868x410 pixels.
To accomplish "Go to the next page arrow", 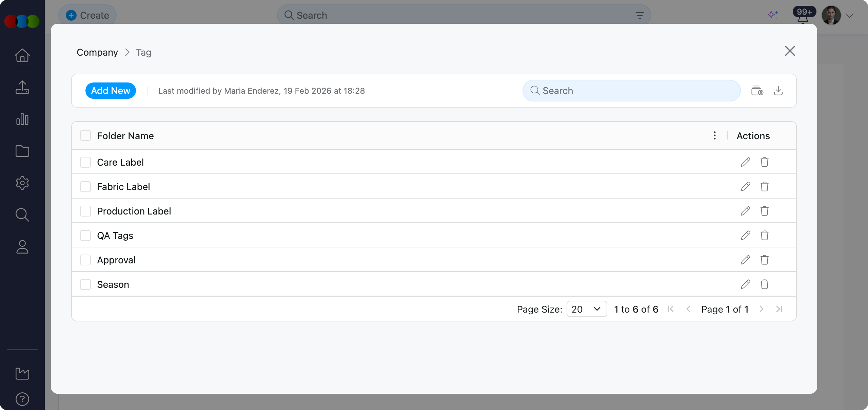I will (762, 309).
